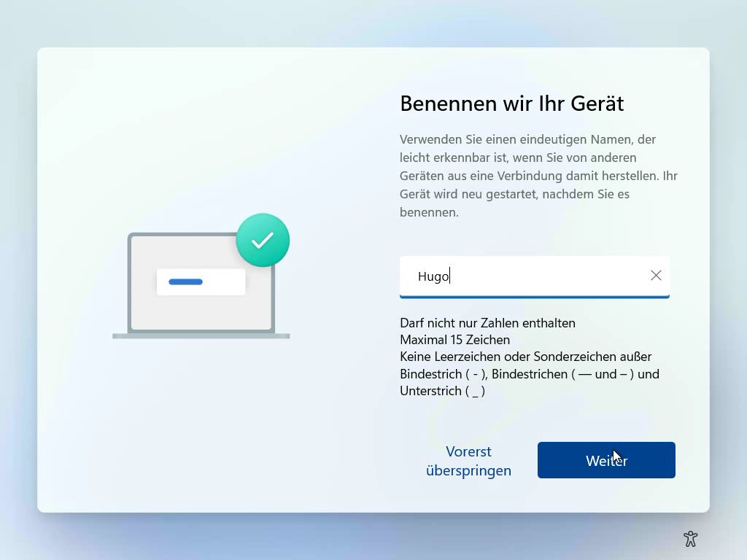This screenshot has width=747, height=560.
Task: Click the Maximal 15 Zeichen hint
Action: (454, 340)
